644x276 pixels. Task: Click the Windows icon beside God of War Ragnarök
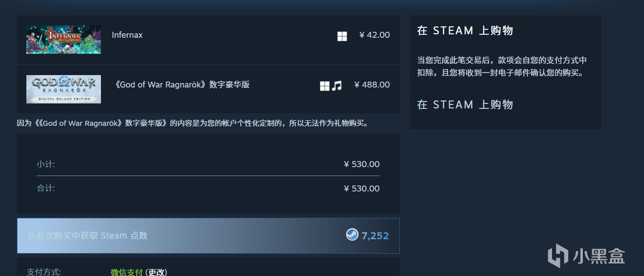coord(325,86)
